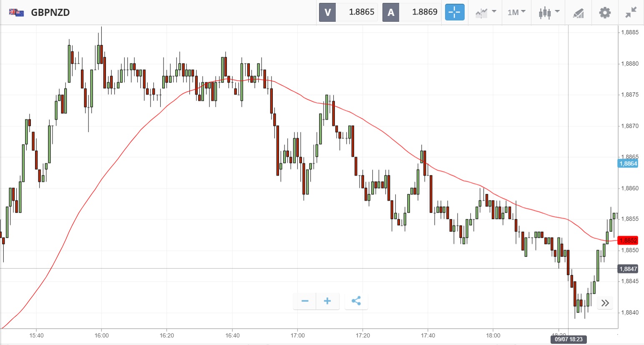Open the 1M timeframe dropdown

click(x=516, y=12)
